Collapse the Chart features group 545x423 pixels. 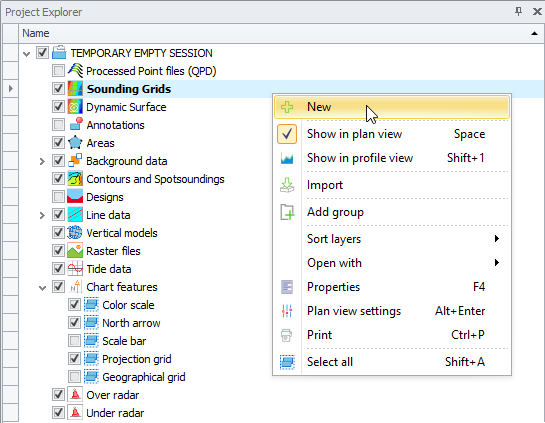42,288
